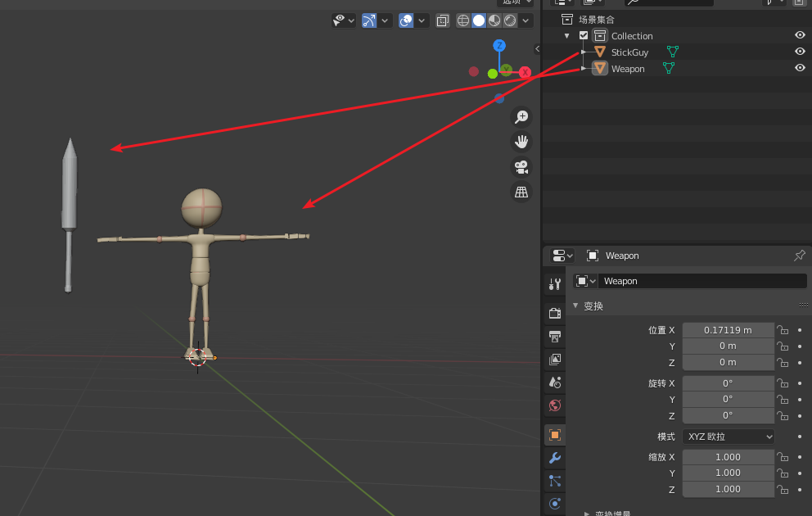Switch to rendered viewport shading
Image resolution: width=812 pixels, height=516 pixels.
pos(510,20)
